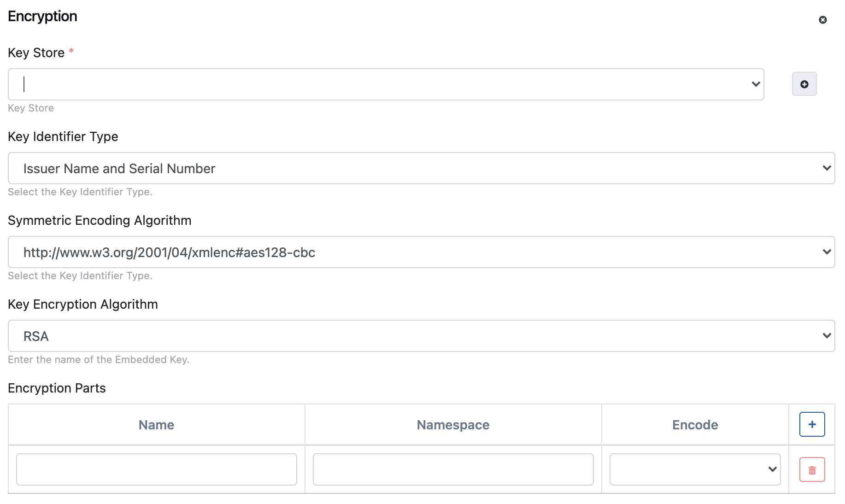Viewport: 845px width, 504px height.
Task: Open the Key Encryption Algorithm RSA dropdown
Action: 421,336
